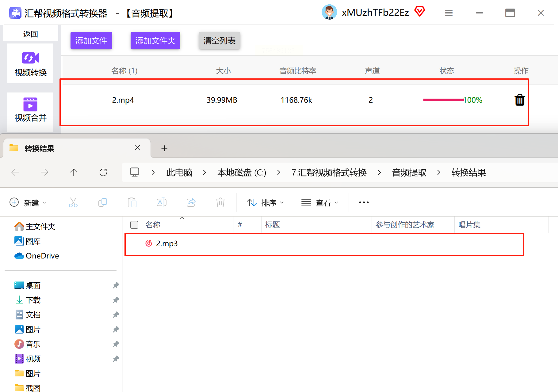This screenshot has width=558, height=392.
Task: Go up one folder level with the up arrow
Action: point(74,172)
